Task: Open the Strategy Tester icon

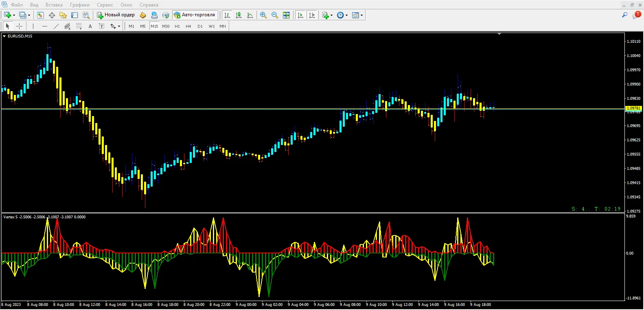Action: (x=86, y=15)
